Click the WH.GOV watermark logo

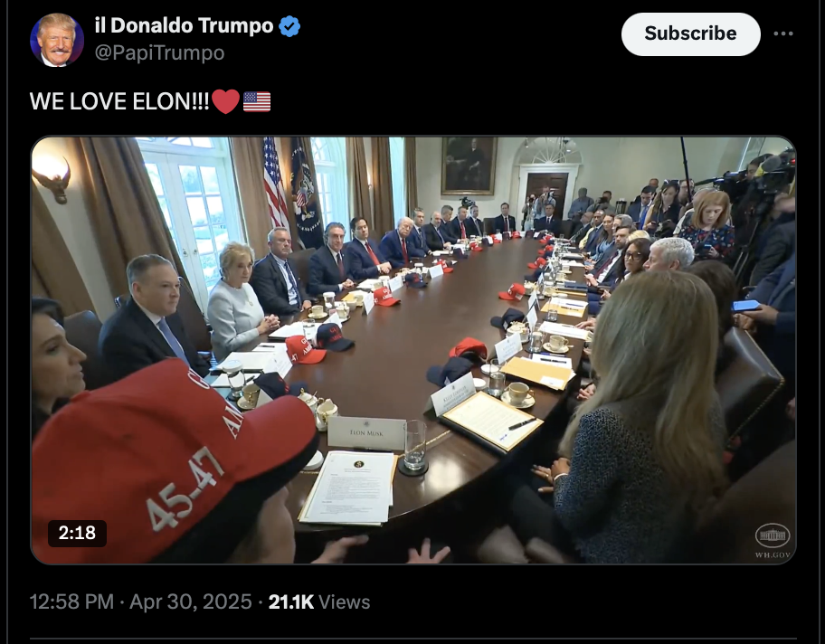(x=773, y=540)
